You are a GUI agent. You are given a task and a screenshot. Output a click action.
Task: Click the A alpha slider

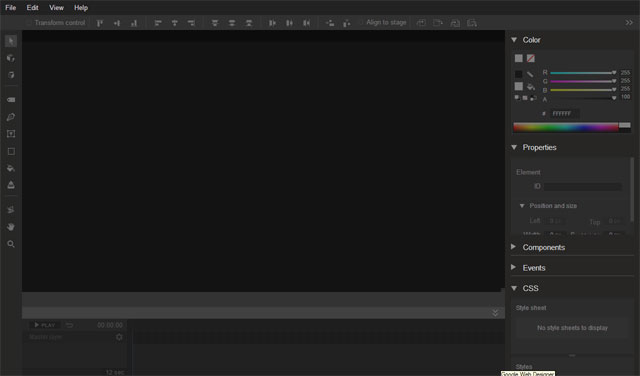point(583,98)
